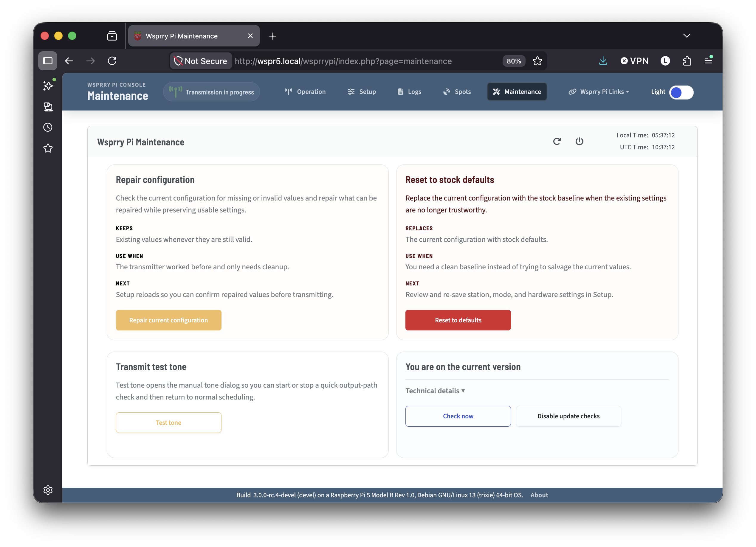
Task: Click the Check now button
Action: tap(458, 416)
